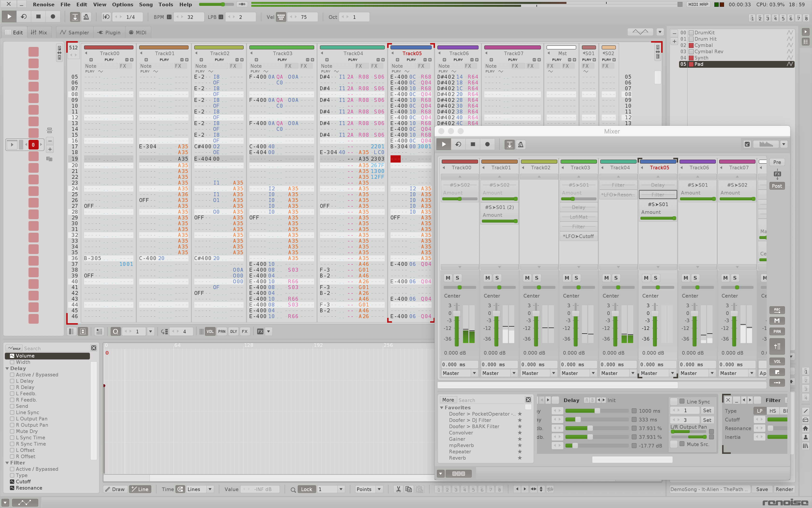Select Pre mixer FX button

[x=777, y=162]
